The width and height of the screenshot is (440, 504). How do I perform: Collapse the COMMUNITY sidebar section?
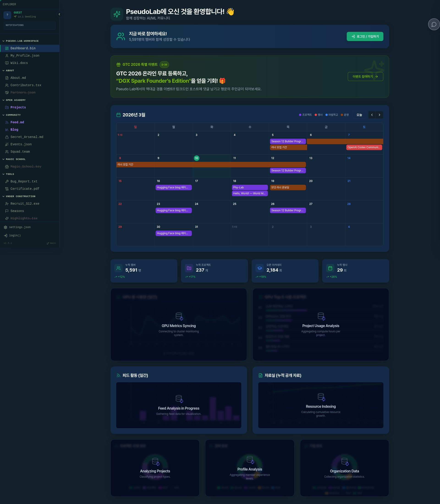point(13,115)
